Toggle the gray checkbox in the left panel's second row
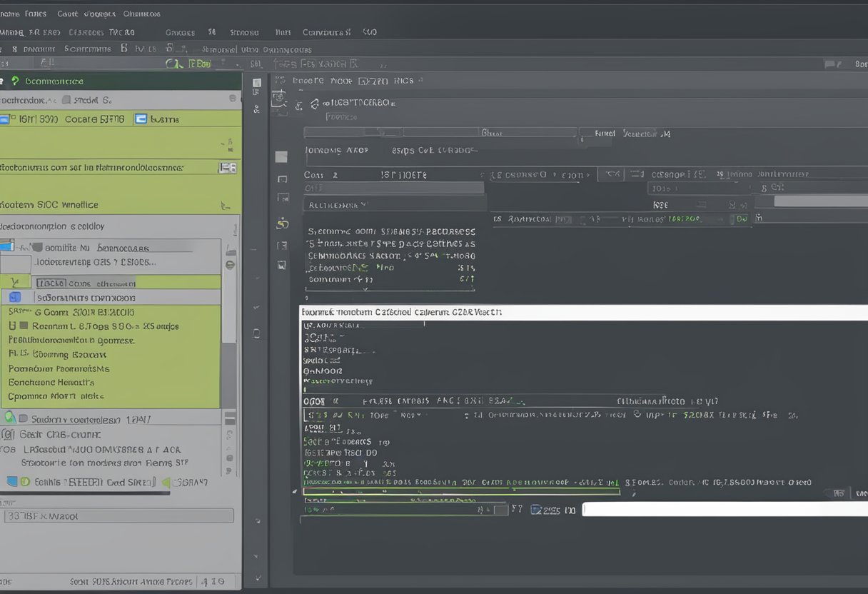The width and height of the screenshot is (868, 594). point(66,101)
